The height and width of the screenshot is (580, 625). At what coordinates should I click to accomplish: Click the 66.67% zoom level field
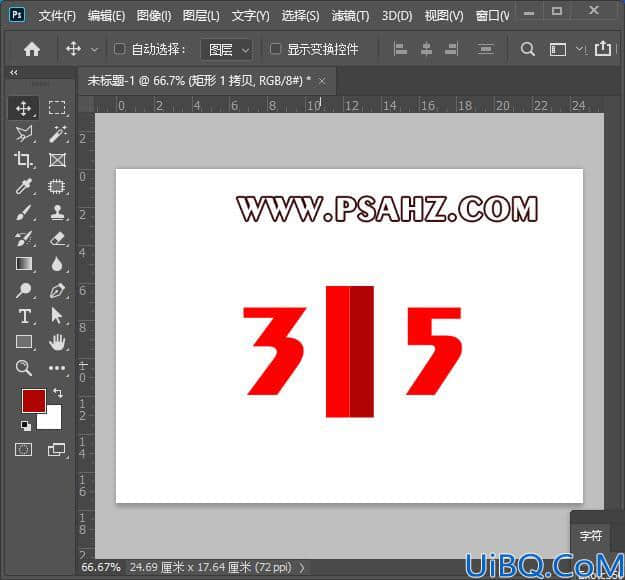click(100, 567)
